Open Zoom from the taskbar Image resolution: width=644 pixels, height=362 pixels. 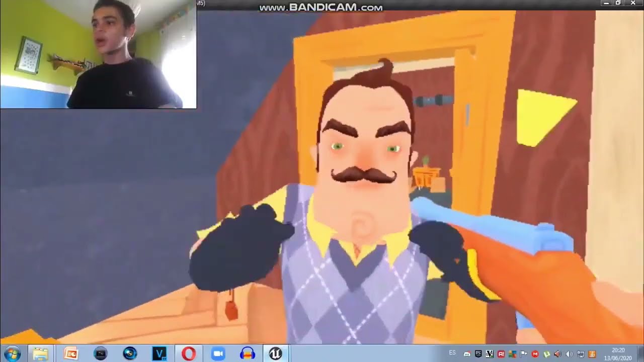coord(218,353)
